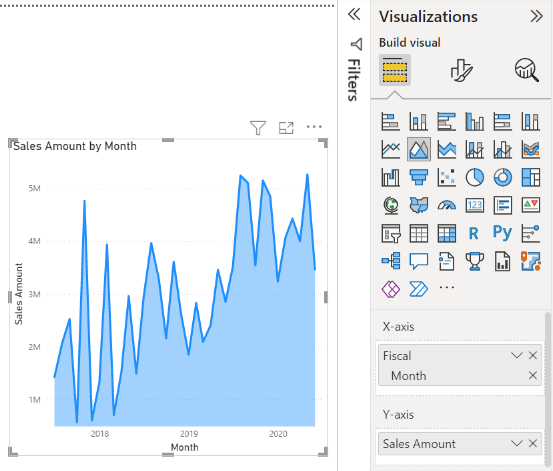This screenshot has height=471, width=553.
Task: Select the Multi-row card visual
Action: [503, 205]
